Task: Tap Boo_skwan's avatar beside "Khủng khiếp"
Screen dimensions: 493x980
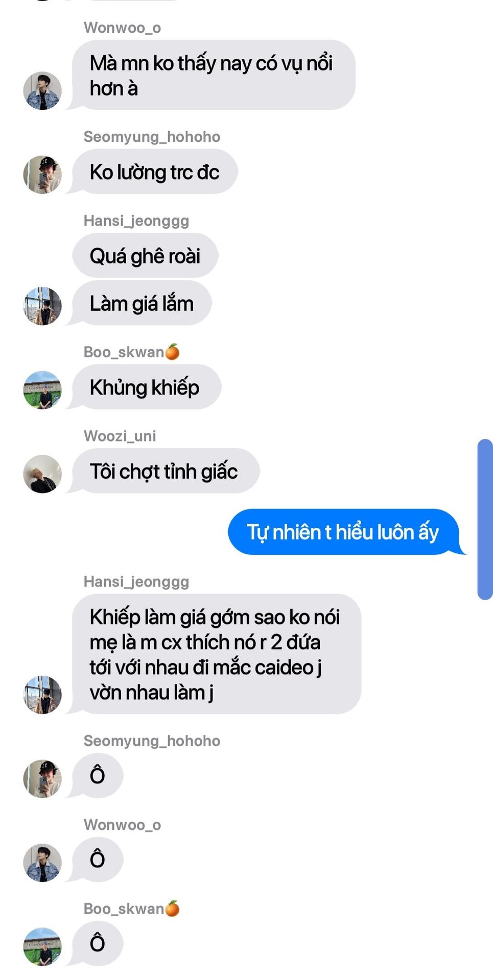Action: point(42,390)
